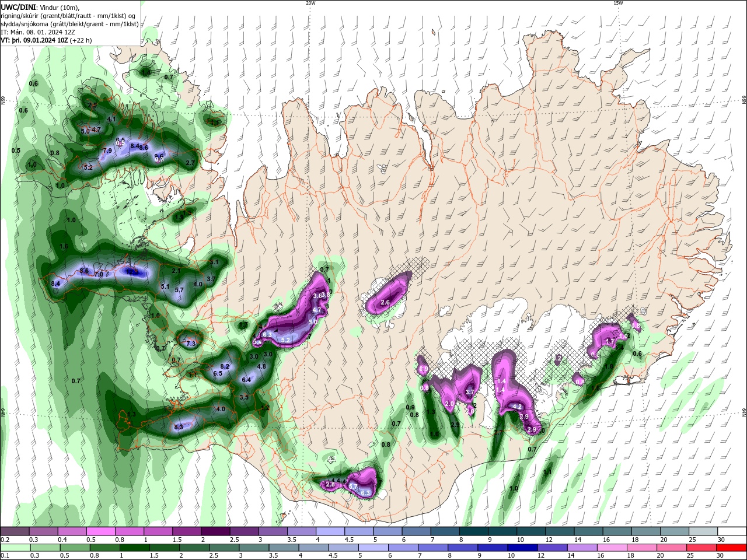Click the 3.1 precipitation value on the map
This screenshot has width=747, height=560.
pos(214,262)
